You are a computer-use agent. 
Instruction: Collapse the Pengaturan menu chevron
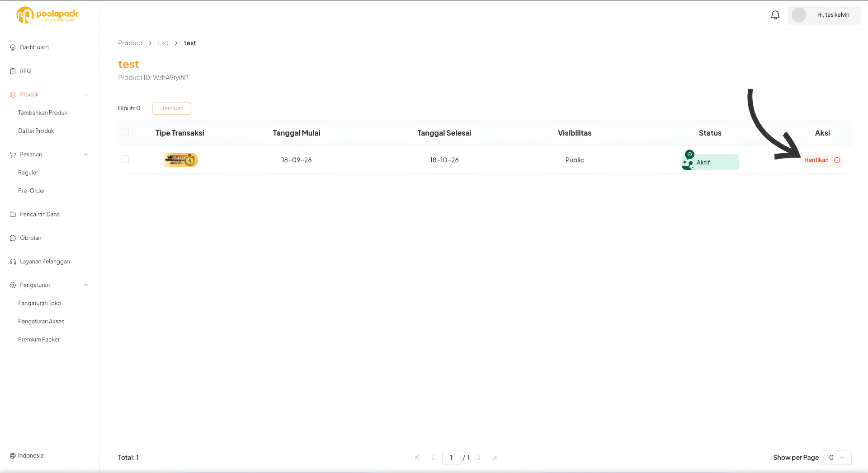coord(86,285)
